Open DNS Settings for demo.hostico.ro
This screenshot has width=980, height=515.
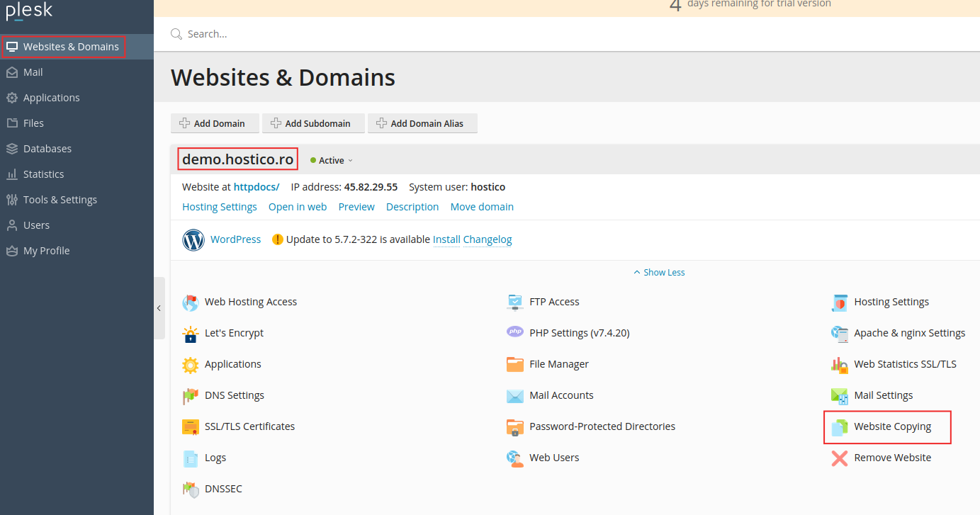point(233,395)
